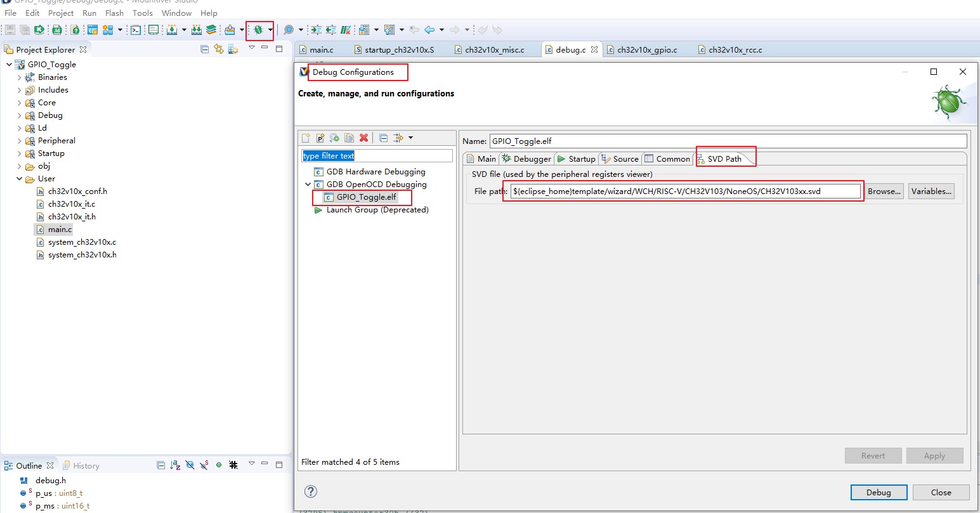Click the back navigation arrow in toolbar

(429, 30)
